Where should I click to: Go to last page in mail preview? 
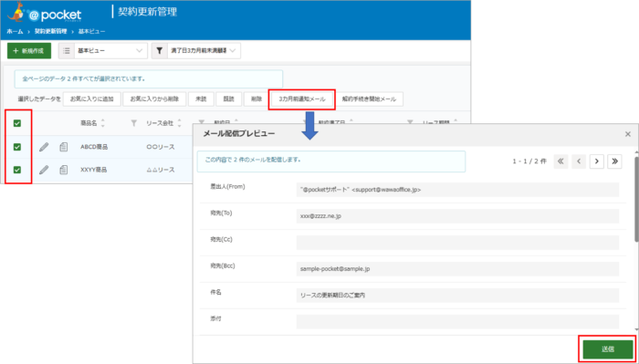coord(614,161)
